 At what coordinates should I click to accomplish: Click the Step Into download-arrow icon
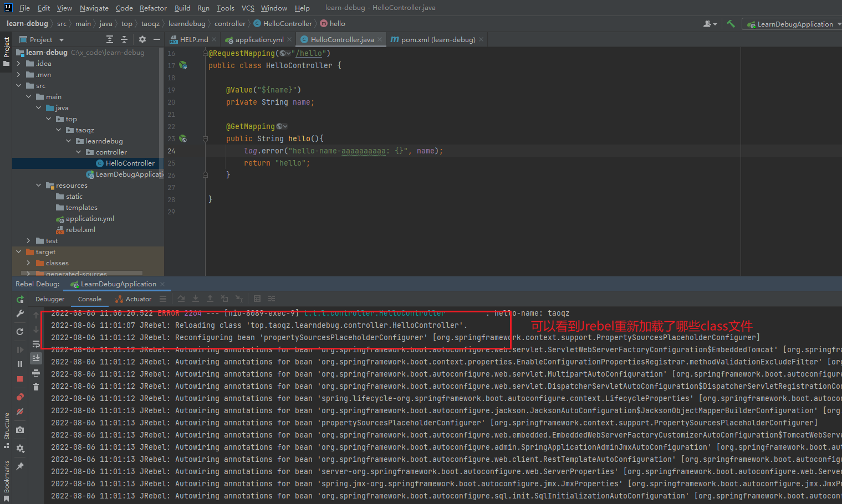(196, 299)
